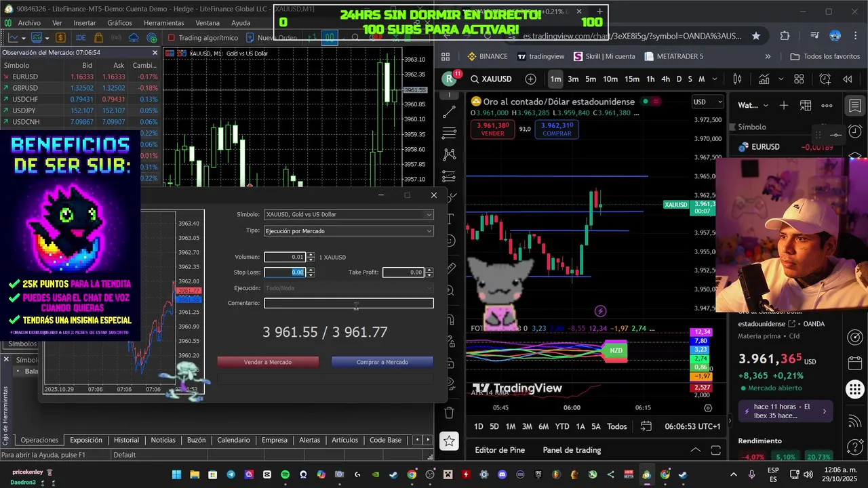Click the dollar symbols toolbar icon

coord(60,38)
